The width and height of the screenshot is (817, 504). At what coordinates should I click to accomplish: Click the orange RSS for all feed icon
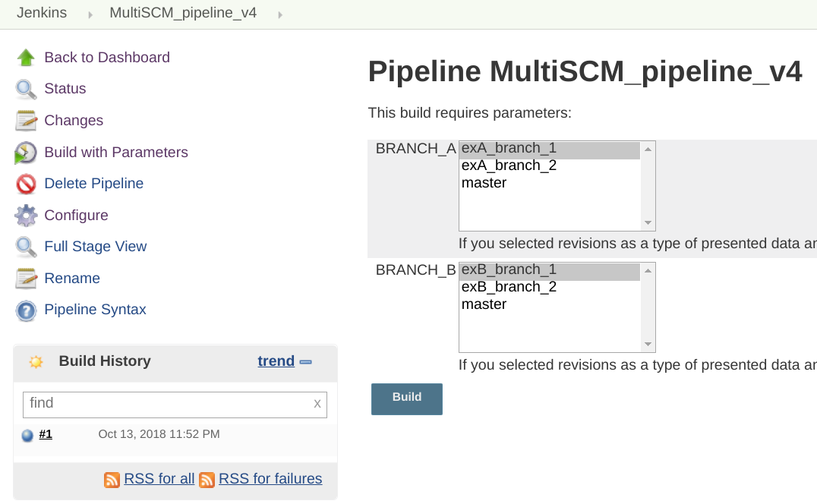[x=112, y=480]
